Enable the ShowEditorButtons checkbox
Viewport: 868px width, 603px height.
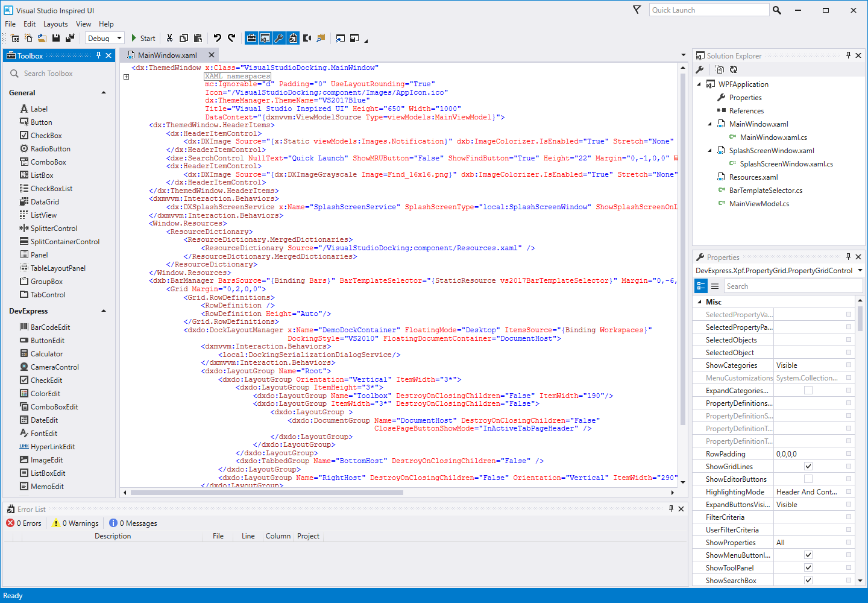pyautogui.click(x=808, y=479)
